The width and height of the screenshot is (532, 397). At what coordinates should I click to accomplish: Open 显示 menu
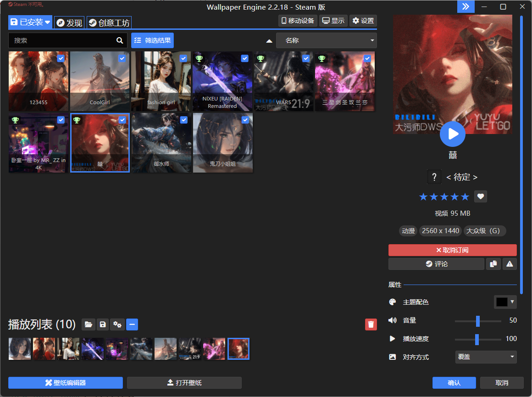tap(333, 21)
